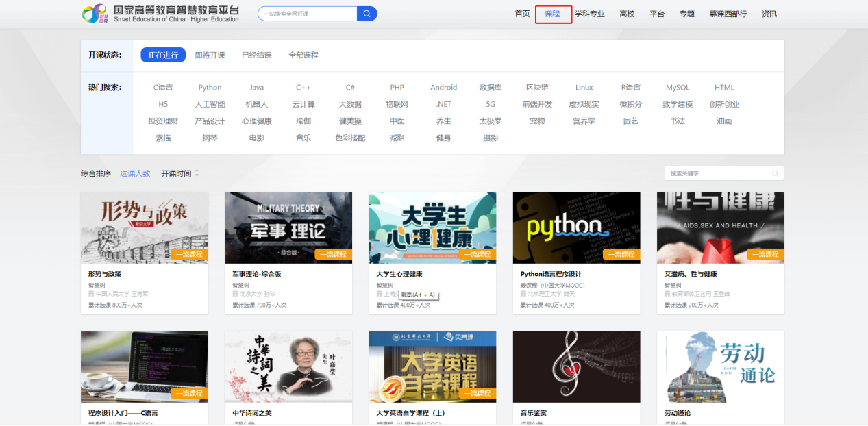
Task: Open the 形势与政策 course thumbnail
Action: (x=145, y=227)
